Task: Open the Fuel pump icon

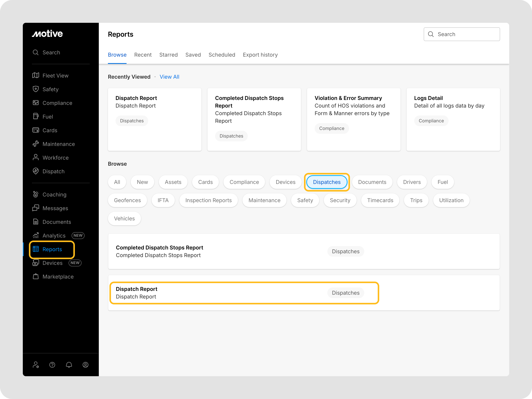Action: click(x=36, y=116)
